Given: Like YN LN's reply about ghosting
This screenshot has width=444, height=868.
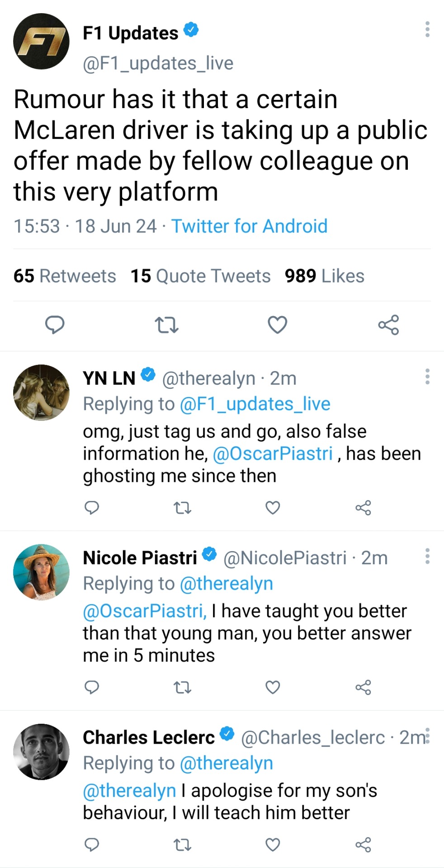Looking at the screenshot, I should tap(273, 508).
